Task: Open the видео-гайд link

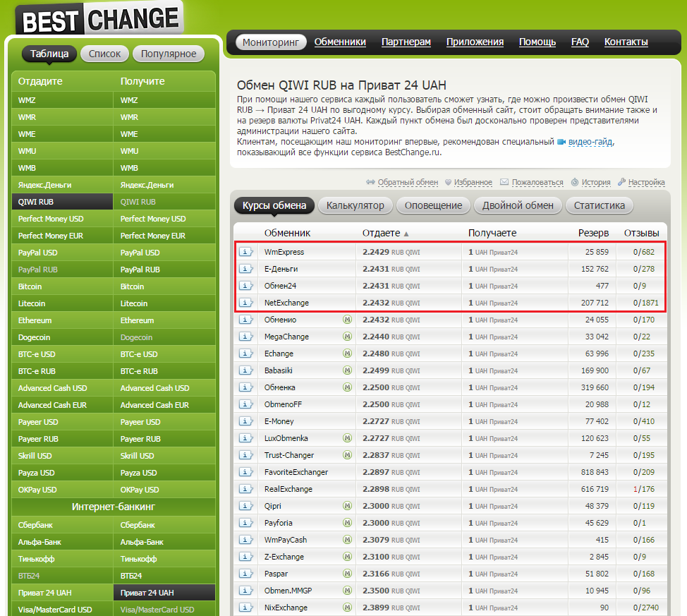Action: (x=590, y=142)
